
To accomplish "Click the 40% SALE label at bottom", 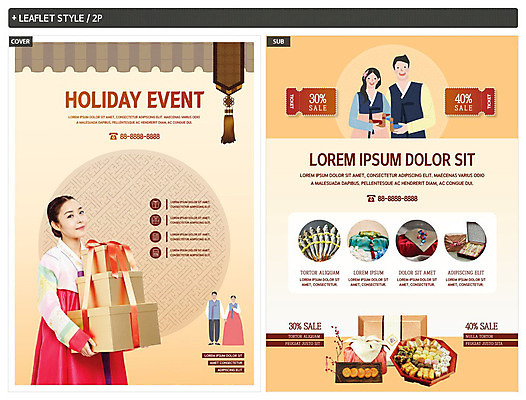I will click(481, 326).
